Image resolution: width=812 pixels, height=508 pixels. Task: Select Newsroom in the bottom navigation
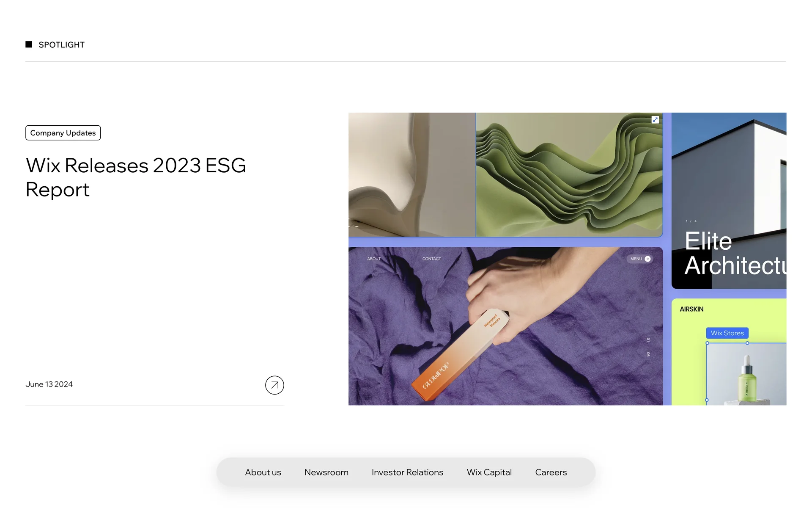pos(326,472)
